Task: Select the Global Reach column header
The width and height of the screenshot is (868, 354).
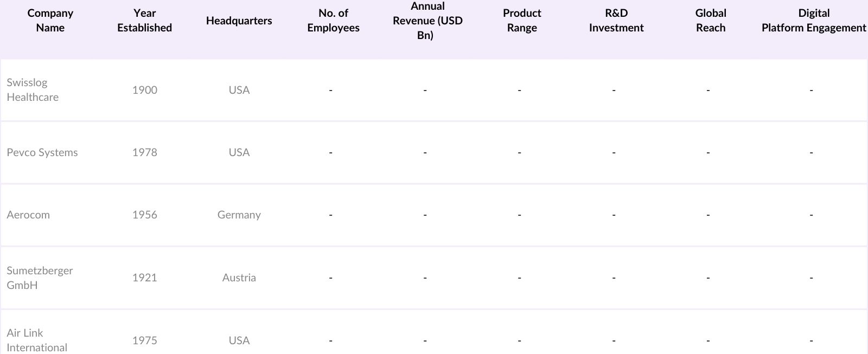Action: point(711,21)
